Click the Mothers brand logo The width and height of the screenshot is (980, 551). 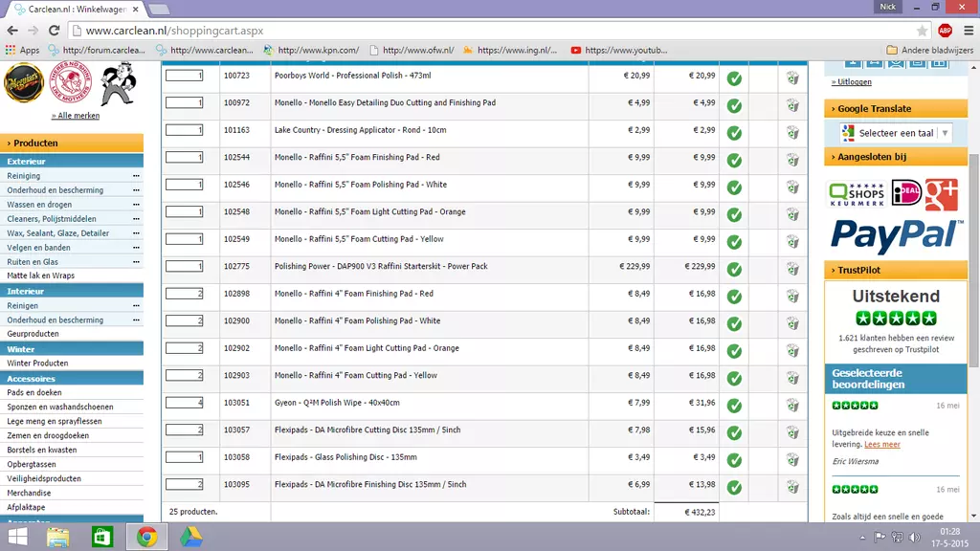(x=70, y=82)
